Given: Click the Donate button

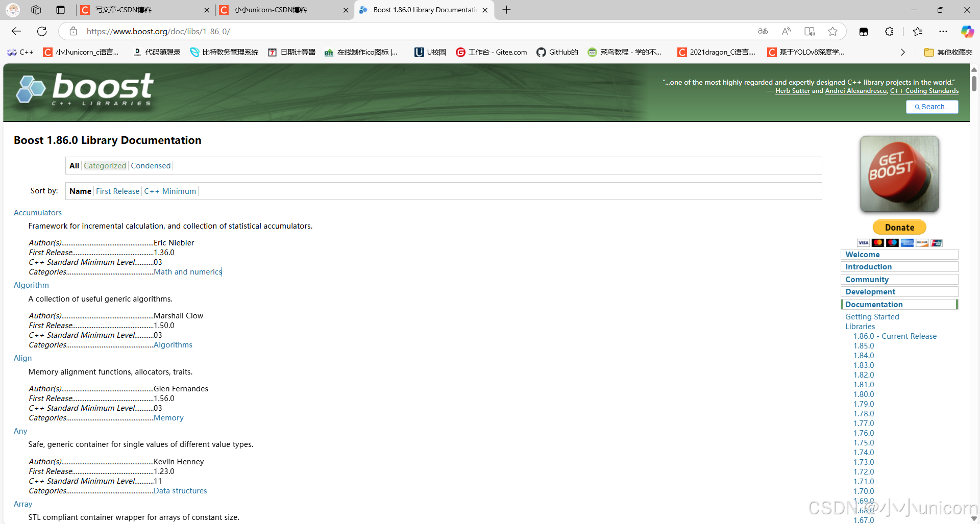Looking at the screenshot, I should (899, 227).
